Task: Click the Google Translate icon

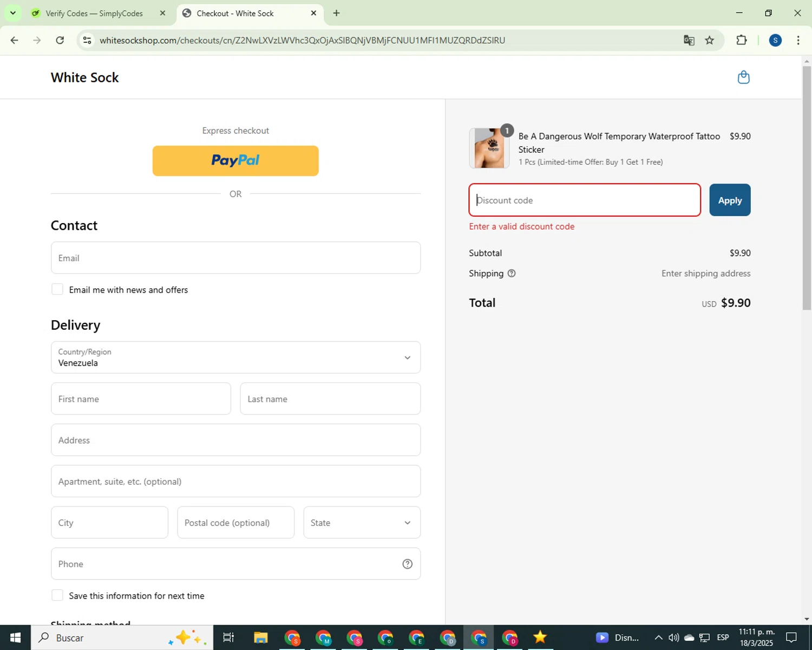Action: pyautogui.click(x=689, y=40)
